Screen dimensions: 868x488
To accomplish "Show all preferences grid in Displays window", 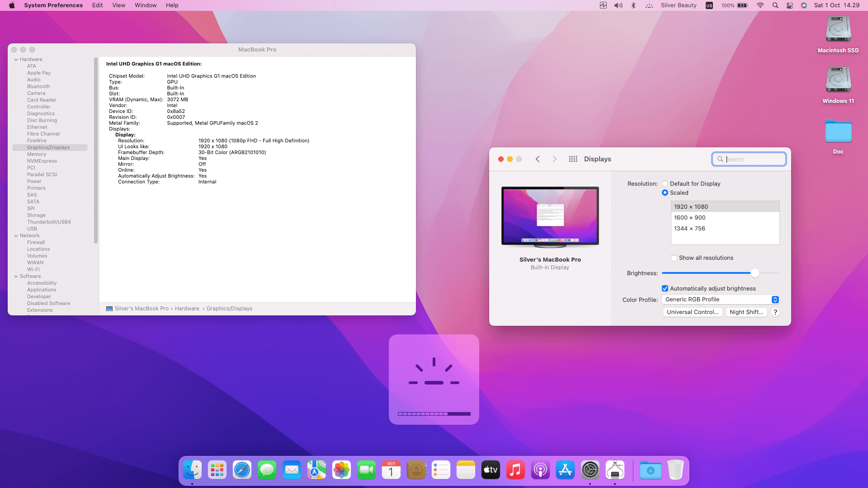I will coord(573,159).
